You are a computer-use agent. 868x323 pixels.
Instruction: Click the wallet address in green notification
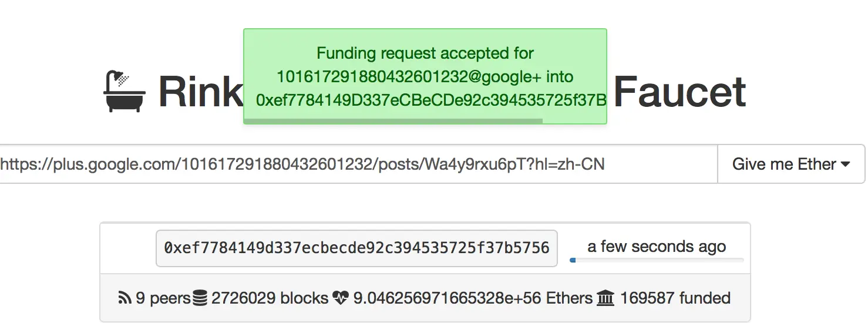431,100
